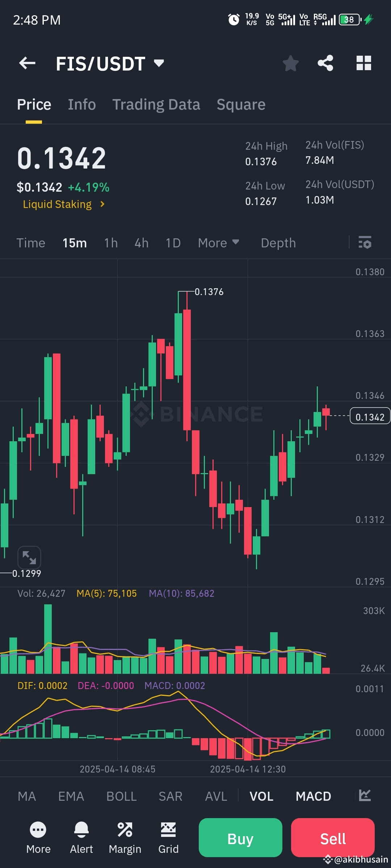Screen dimensions: 391x868
Task: Tap the More ellipsis icon bottom left
Action: (x=38, y=829)
